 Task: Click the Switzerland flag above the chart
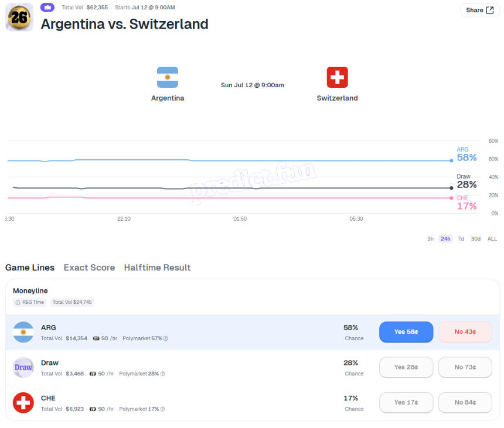pos(337,77)
